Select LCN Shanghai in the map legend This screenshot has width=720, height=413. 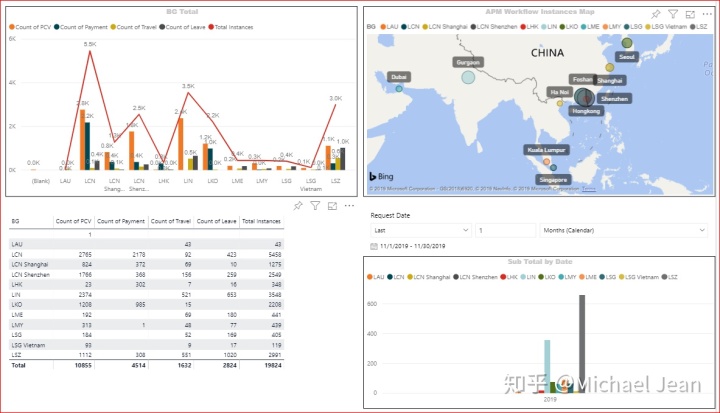pos(444,27)
